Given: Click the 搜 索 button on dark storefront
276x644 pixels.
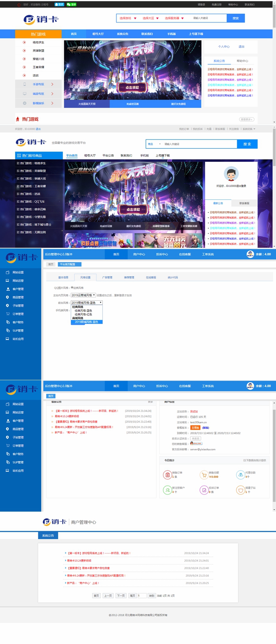Looking at the screenshot, I should pyautogui.click(x=247, y=144).
